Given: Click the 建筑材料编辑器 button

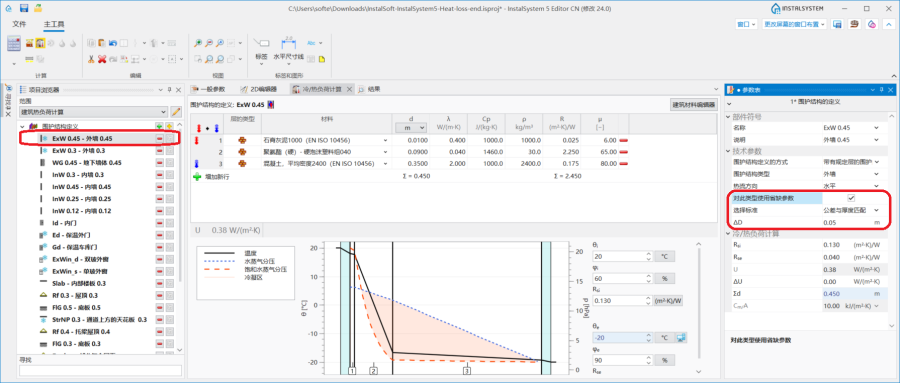Looking at the screenshot, I should pos(693,105).
